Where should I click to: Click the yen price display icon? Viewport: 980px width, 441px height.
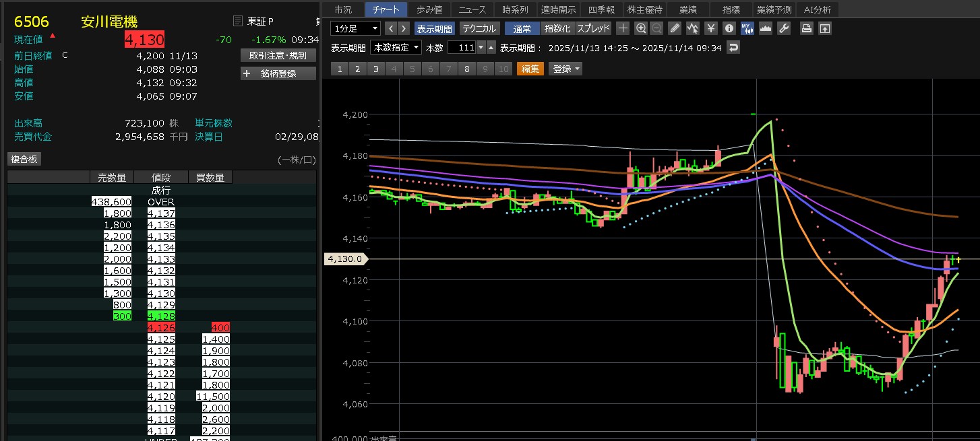click(710, 28)
